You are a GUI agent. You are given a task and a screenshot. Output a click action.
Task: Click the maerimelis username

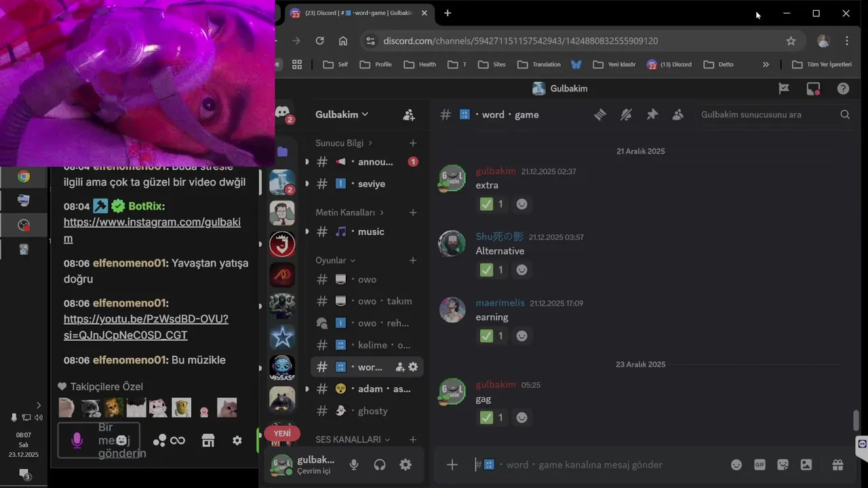[x=500, y=303]
